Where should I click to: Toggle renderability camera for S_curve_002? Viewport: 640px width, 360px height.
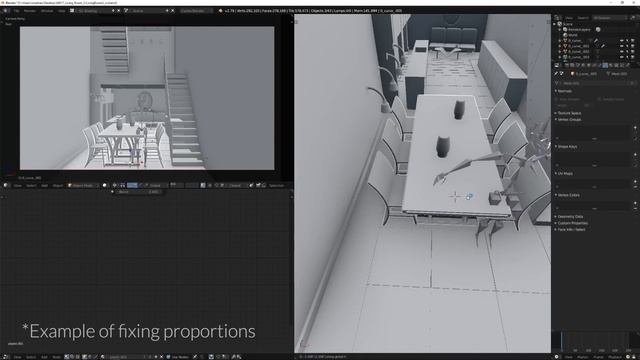tap(633, 51)
